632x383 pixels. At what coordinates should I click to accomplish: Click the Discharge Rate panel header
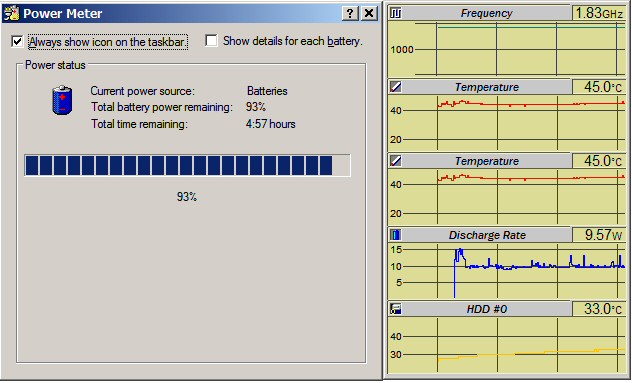point(487,235)
